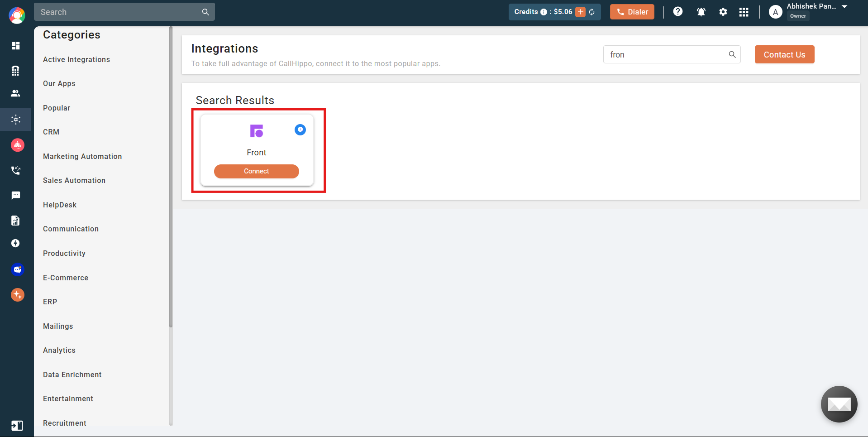Click the top search magnifier icon
The height and width of the screenshot is (437, 868).
click(205, 12)
